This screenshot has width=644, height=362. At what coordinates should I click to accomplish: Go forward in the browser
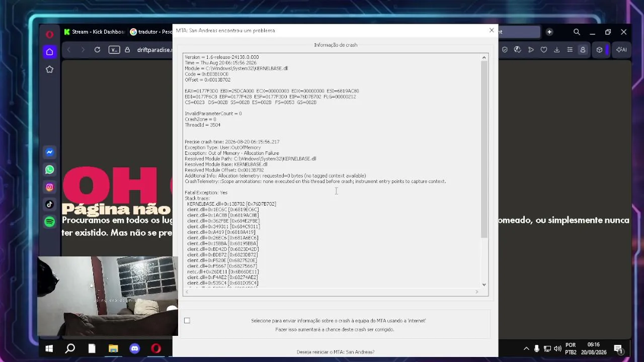[83, 50]
